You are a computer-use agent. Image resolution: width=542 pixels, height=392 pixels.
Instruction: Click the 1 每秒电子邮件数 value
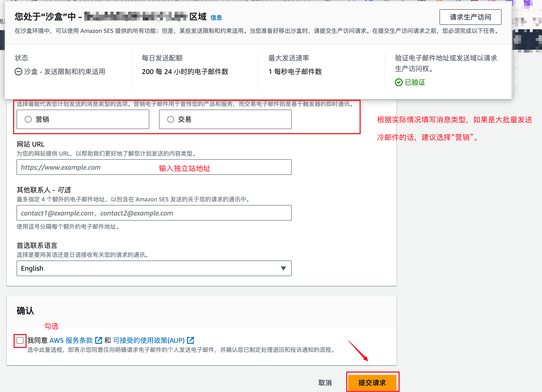(x=295, y=72)
